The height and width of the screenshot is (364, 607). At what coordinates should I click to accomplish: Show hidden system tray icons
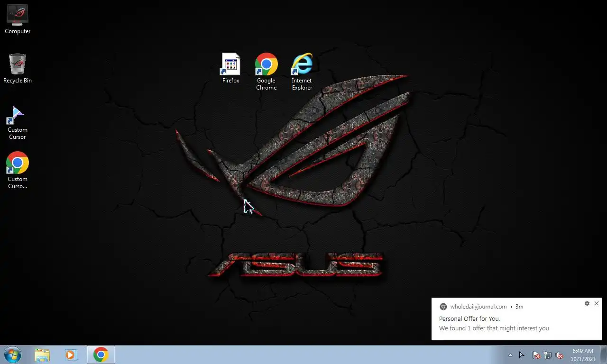510,355
